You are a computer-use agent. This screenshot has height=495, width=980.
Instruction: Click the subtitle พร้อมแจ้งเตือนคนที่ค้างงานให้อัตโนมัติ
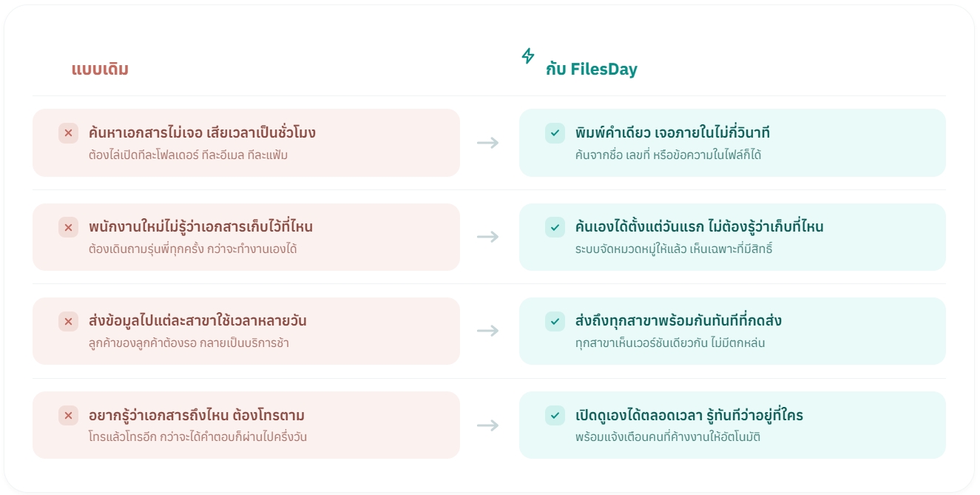668,437
